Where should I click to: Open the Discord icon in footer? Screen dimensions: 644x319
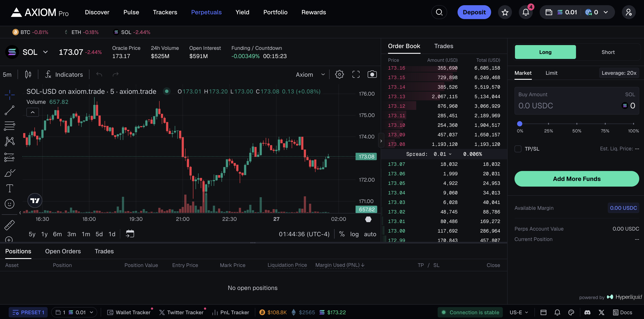point(587,312)
